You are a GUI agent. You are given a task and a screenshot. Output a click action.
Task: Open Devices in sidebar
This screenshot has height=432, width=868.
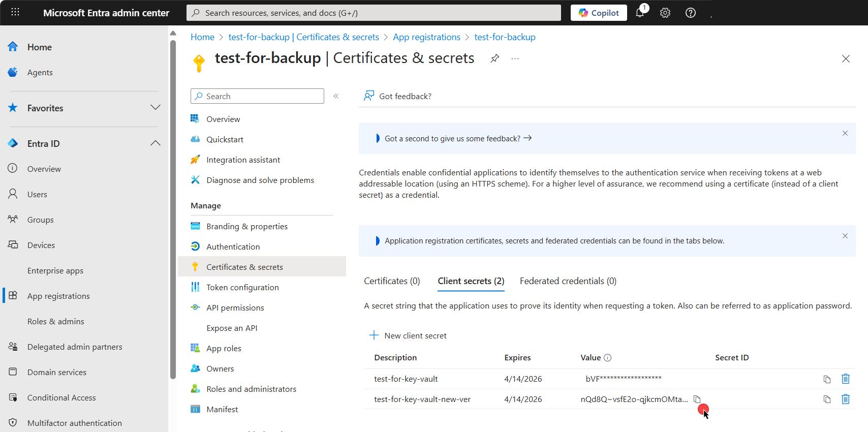pyautogui.click(x=41, y=245)
